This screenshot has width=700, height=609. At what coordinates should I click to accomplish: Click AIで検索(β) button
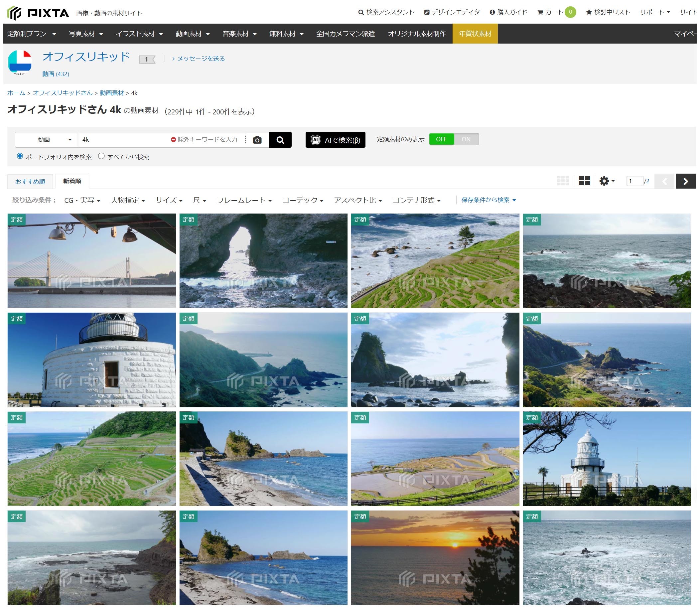335,140
